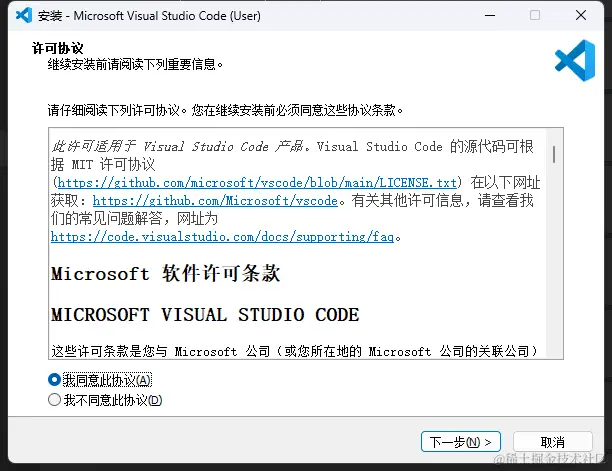Select the 我不同意此协议(D) radio button
The height and width of the screenshot is (471, 612).
(54, 400)
